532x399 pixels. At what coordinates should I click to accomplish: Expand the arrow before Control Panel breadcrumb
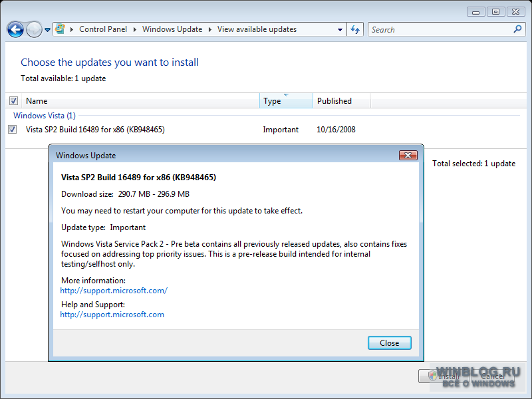[72, 29]
